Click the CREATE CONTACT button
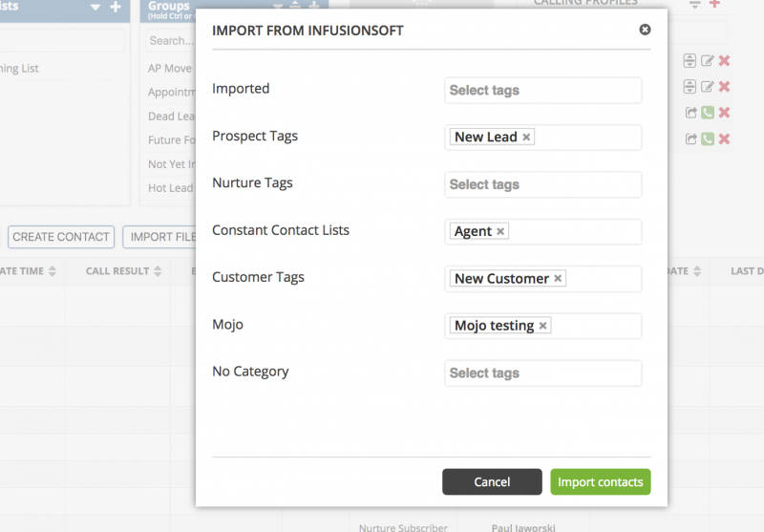The width and height of the screenshot is (764, 532). (x=61, y=237)
